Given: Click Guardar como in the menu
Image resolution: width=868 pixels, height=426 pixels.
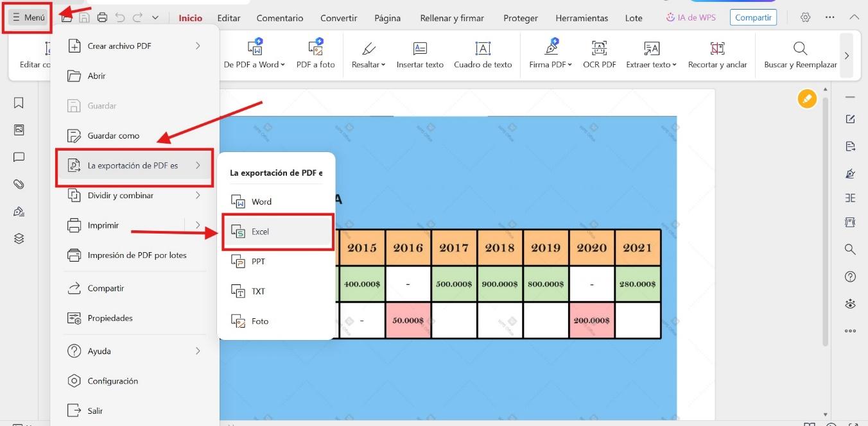Looking at the screenshot, I should pos(113,136).
